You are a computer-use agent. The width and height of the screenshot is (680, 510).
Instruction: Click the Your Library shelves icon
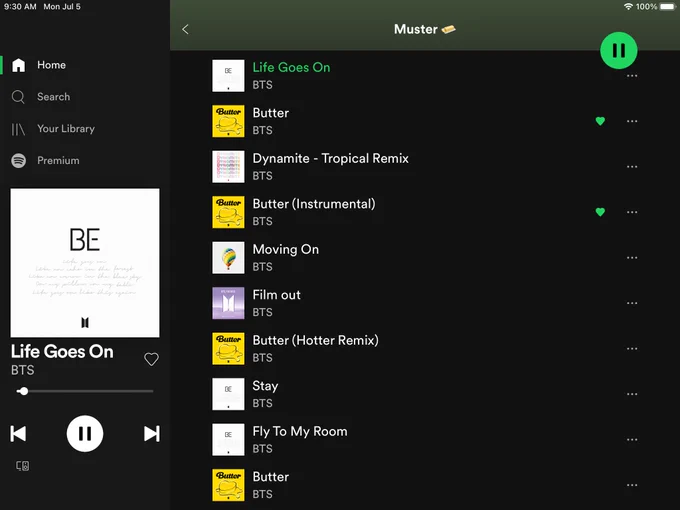(18, 129)
